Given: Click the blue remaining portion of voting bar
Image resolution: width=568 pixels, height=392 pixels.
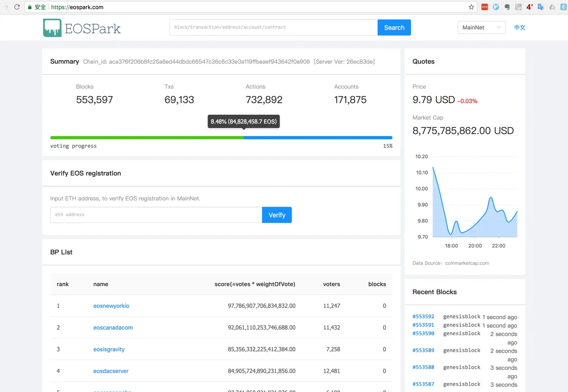Looking at the screenshot, I should 318,138.
